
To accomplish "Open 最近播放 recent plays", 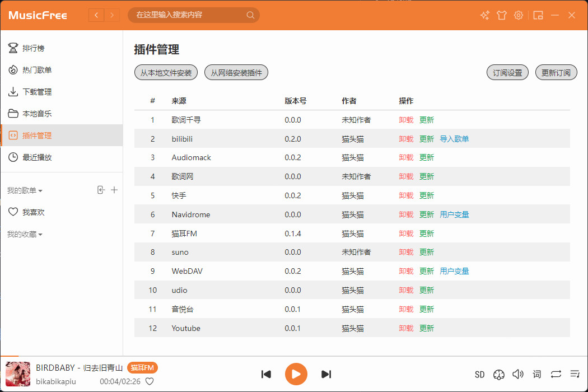I will 62,157.
